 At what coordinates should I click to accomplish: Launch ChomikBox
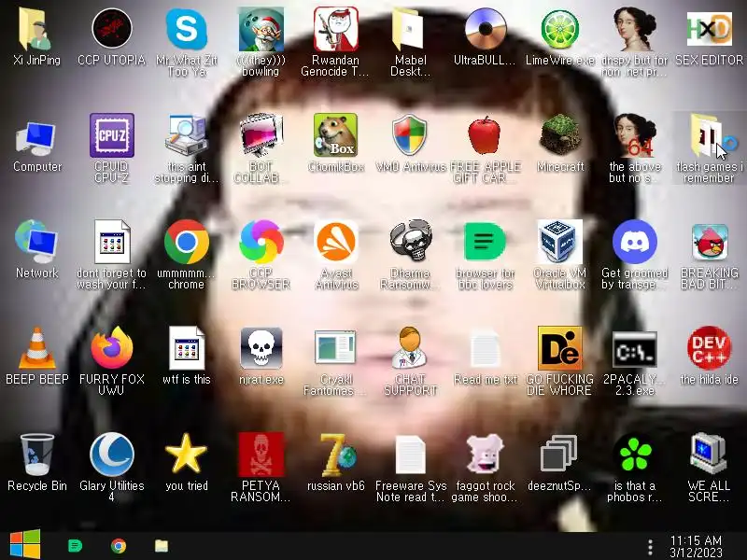pos(336,135)
